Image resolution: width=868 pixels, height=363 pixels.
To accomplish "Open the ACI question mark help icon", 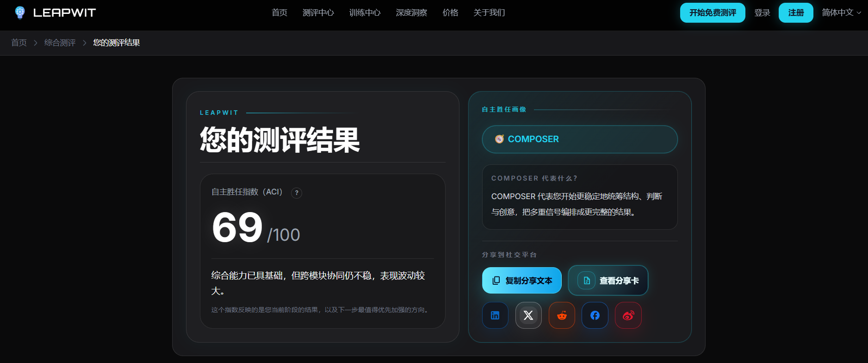I will [x=297, y=193].
